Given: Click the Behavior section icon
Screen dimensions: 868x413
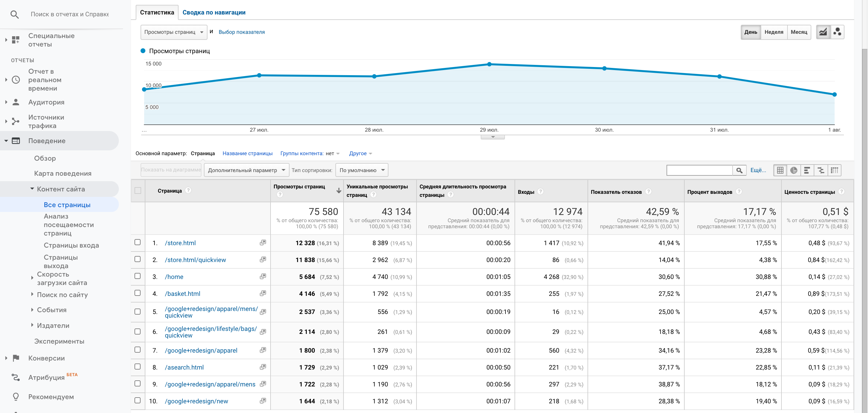Looking at the screenshot, I should [16, 141].
